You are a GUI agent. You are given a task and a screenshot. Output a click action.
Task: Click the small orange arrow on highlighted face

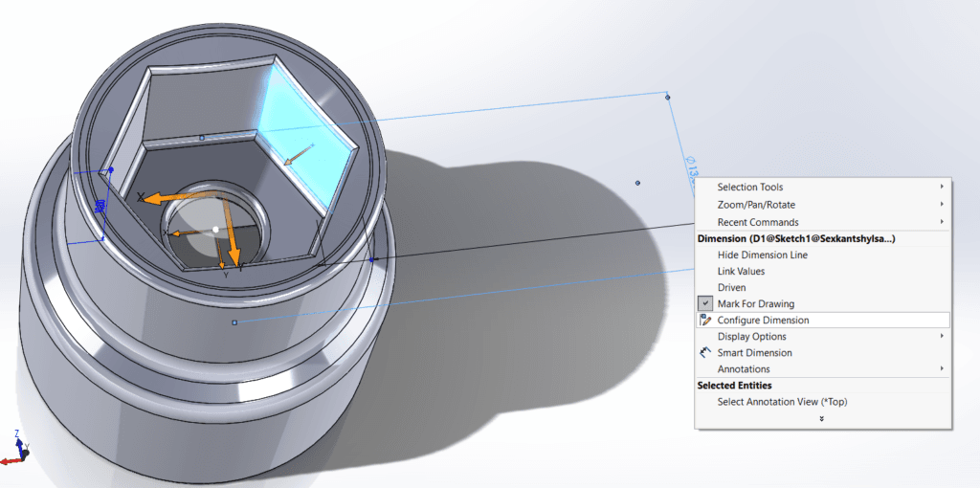298,154
